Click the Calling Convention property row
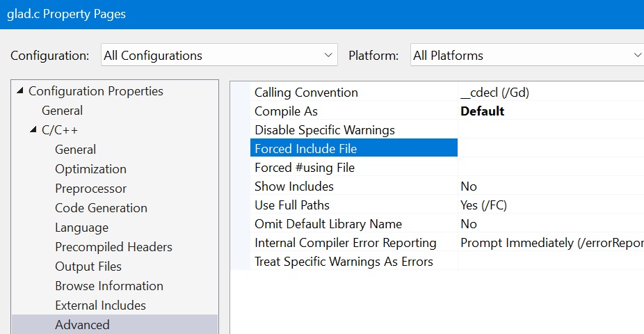 [x=306, y=93]
